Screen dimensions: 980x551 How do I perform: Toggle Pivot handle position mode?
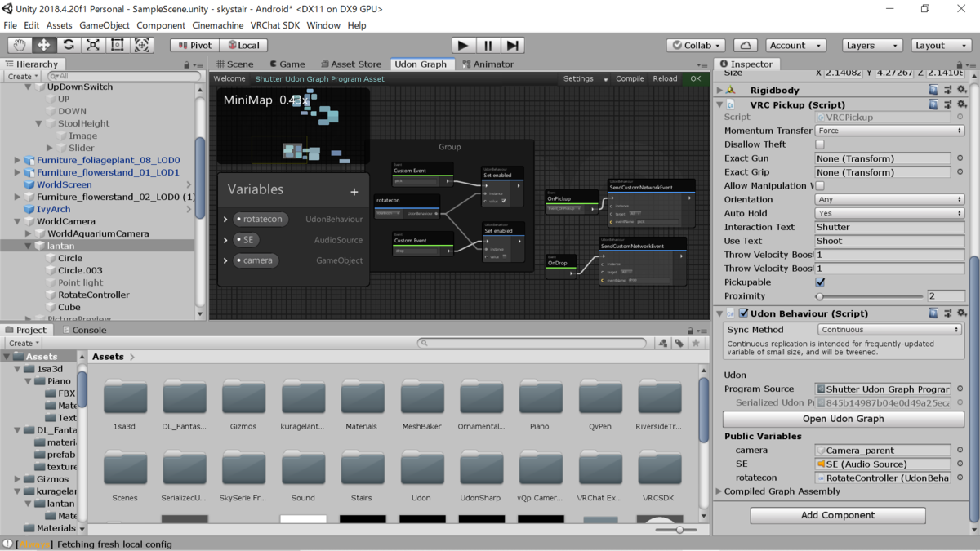194,46
